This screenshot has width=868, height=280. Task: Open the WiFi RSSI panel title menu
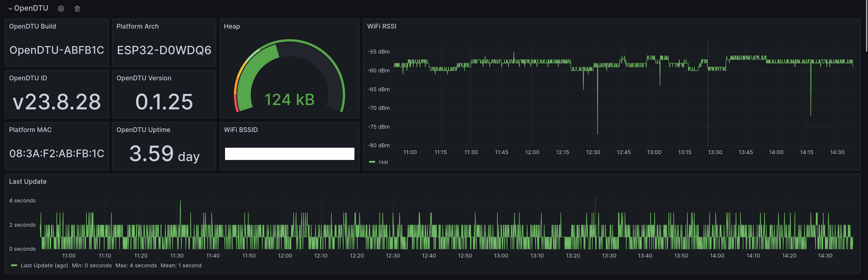click(381, 26)
